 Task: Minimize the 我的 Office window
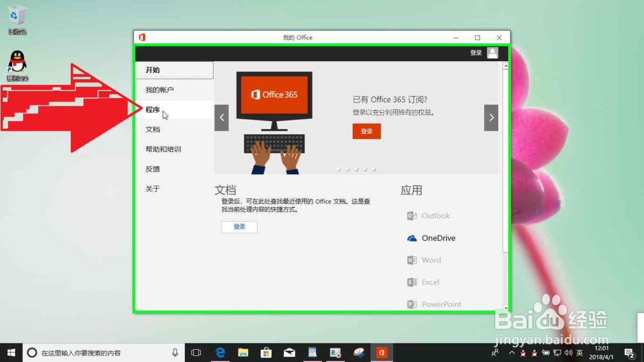[455, 37]
